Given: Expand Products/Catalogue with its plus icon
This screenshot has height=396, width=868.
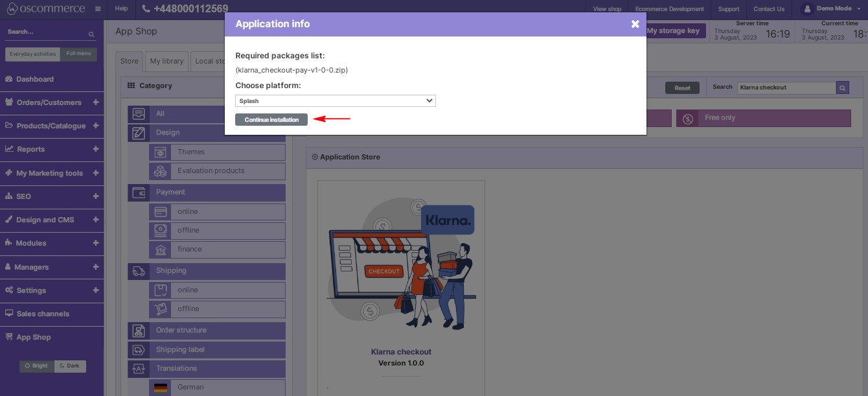Looking at the screenshot, I should pos(96,126).
